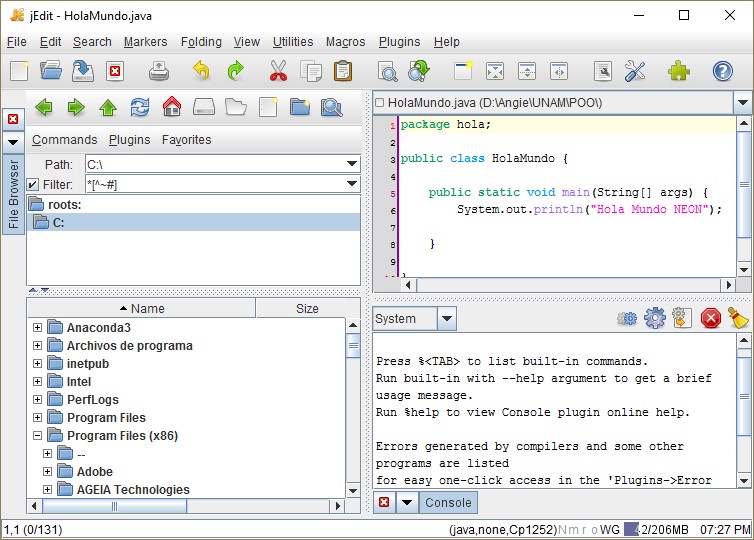Expand the Archivos de programa folder
The width and height of the screenshot is (754, 540).
(x=37, y=345)
